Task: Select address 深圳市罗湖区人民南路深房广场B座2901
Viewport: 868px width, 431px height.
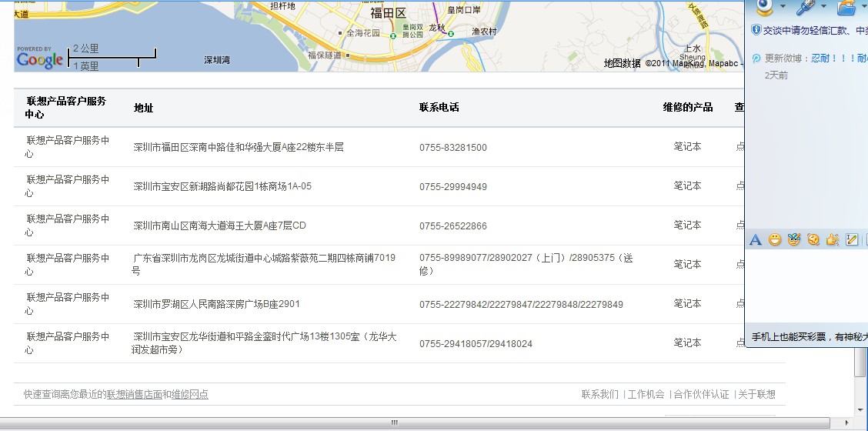Action: (x=216, y=304)
